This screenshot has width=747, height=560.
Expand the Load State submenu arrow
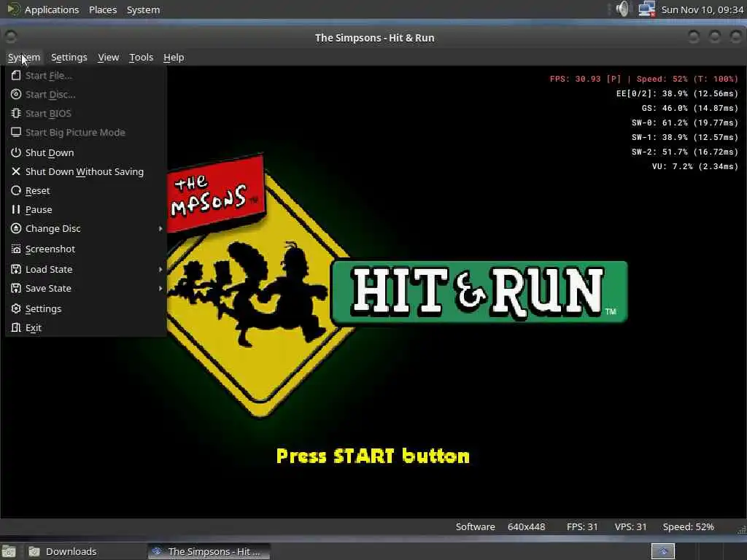point(160,269)
